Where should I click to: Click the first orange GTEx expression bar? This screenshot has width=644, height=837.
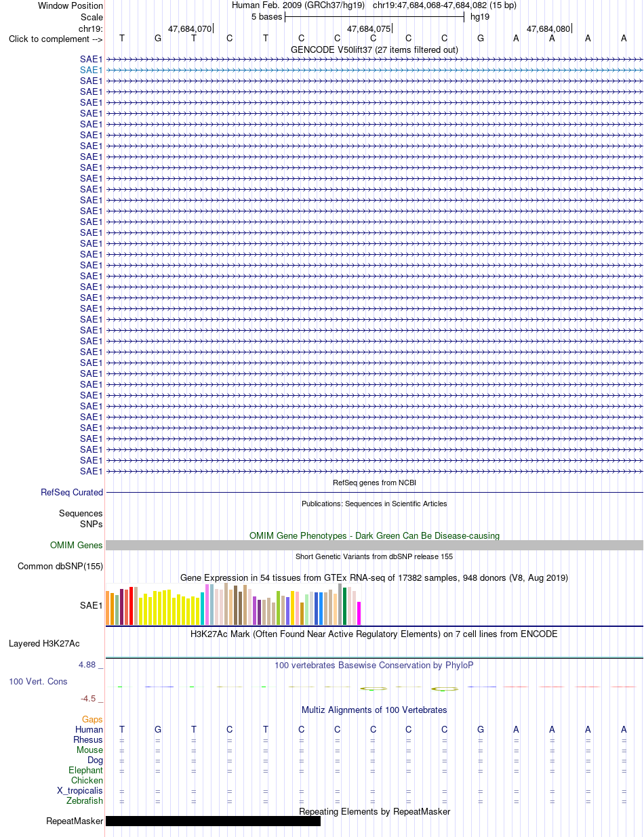108,608
